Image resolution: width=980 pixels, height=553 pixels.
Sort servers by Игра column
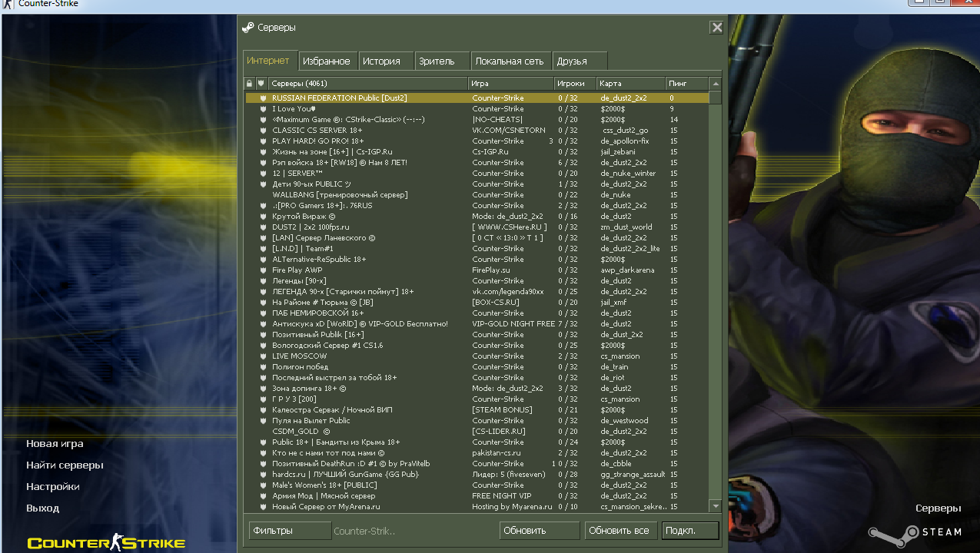tap(511, 83)
